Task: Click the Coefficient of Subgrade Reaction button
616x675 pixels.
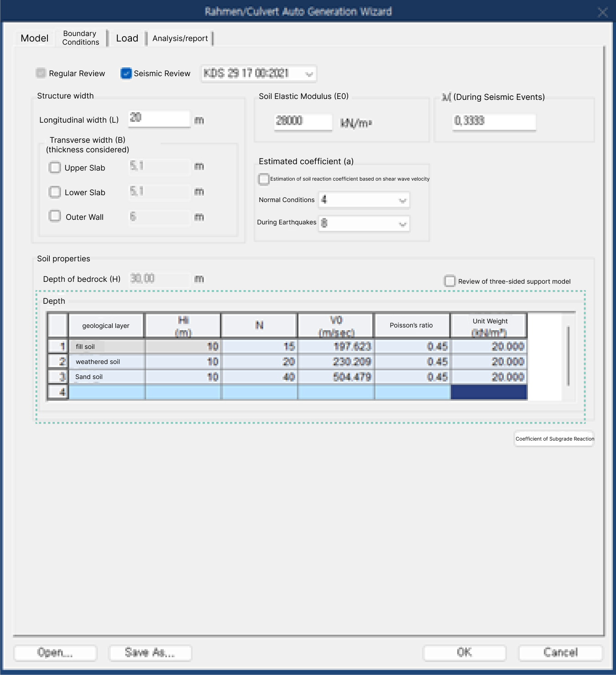Action: point(553,439)
